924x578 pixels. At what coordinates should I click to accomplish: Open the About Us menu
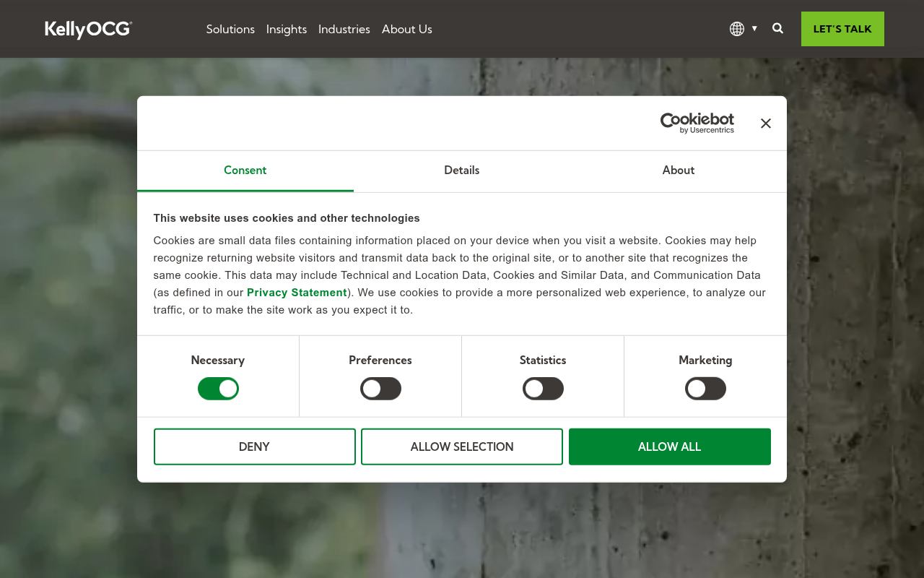[407, 29]
